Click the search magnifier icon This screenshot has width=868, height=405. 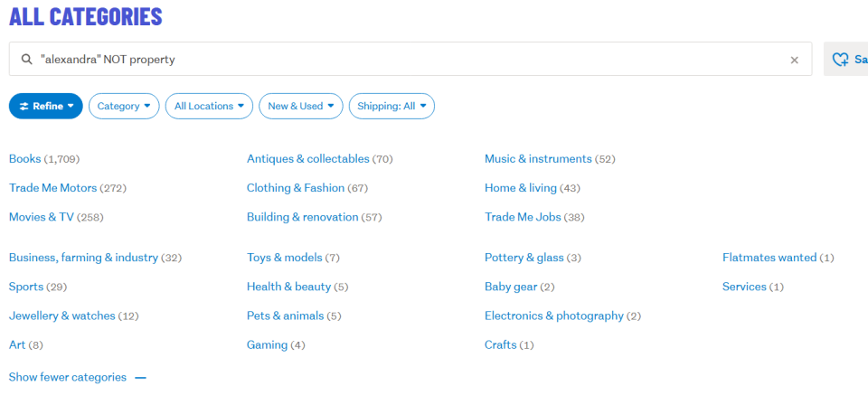tap(26, 60)
